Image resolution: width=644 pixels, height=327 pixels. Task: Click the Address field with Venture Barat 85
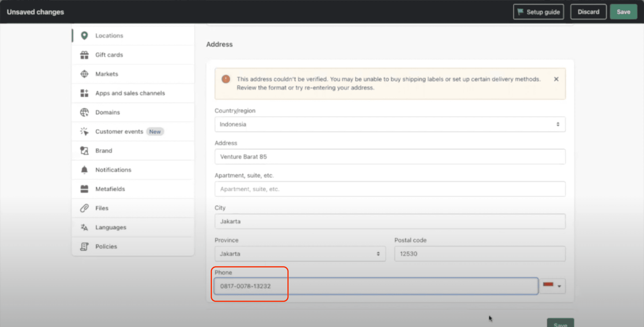click(390, 157)
